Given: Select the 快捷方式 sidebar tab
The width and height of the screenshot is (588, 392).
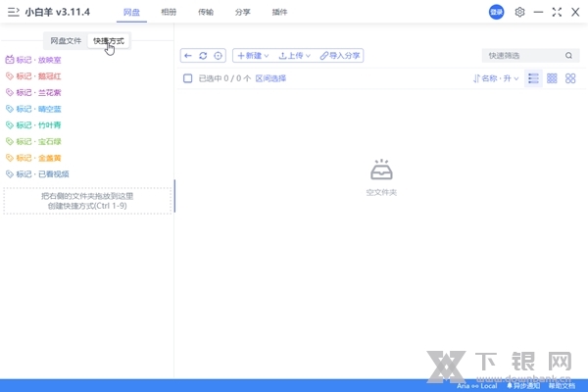Looking at the screenshot, I should tap(109, 41).
